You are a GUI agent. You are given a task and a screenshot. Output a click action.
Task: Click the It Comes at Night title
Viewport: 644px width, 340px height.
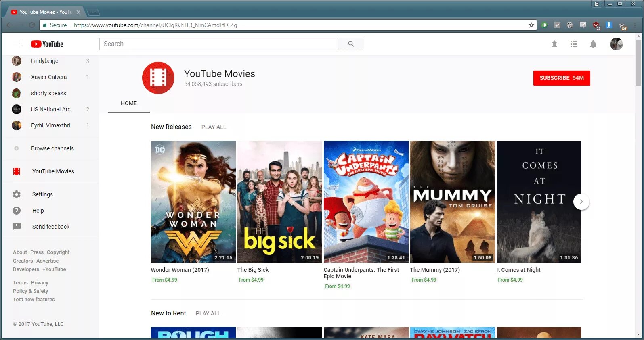click(x=518, y=270)
